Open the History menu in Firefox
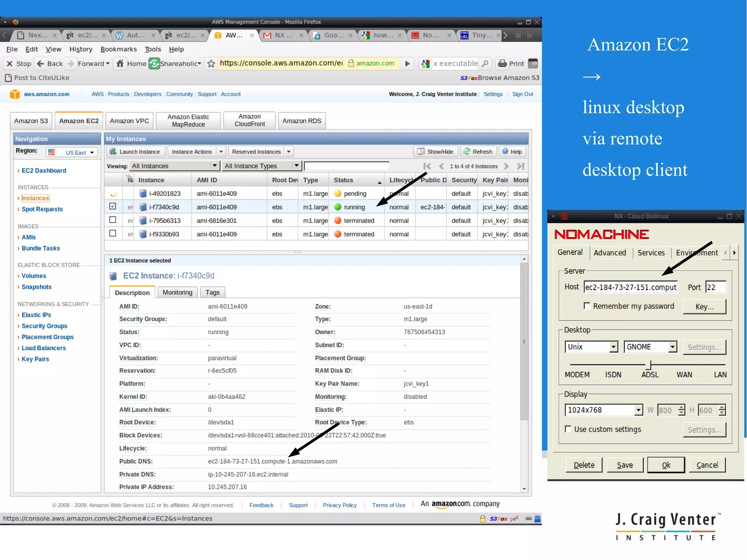The height and width of the screenshot is (560, 747). 81,49
